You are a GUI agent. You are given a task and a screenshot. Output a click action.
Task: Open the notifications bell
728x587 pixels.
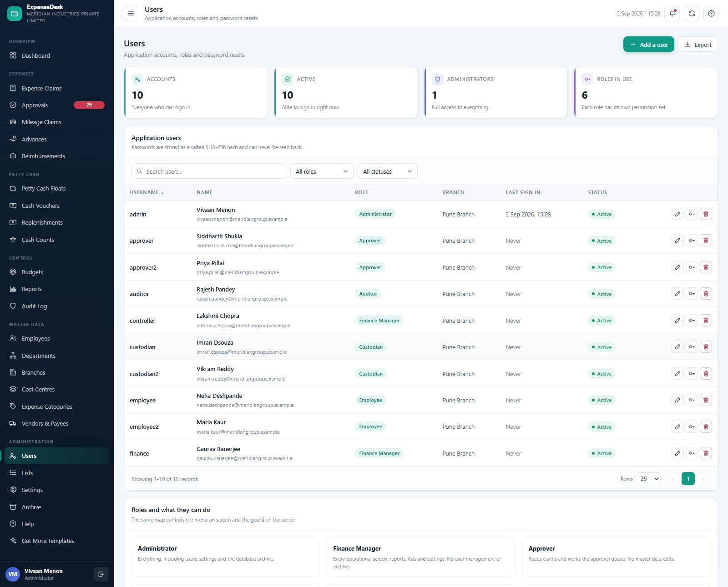click(x=672, y=14)
